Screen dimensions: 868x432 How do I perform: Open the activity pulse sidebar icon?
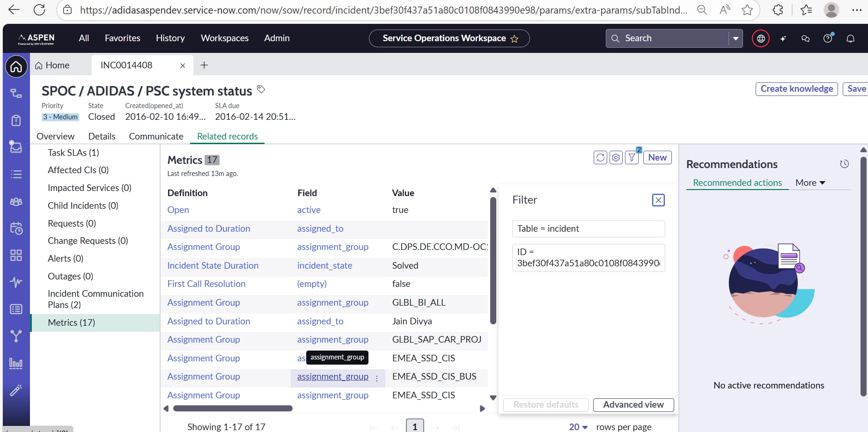(x=16, y=282)
